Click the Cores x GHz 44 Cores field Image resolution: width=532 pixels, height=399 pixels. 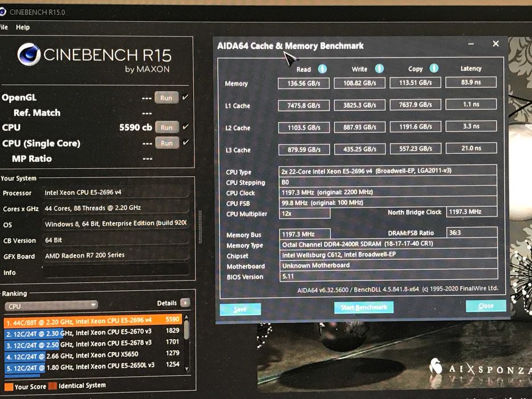(115, 208)
